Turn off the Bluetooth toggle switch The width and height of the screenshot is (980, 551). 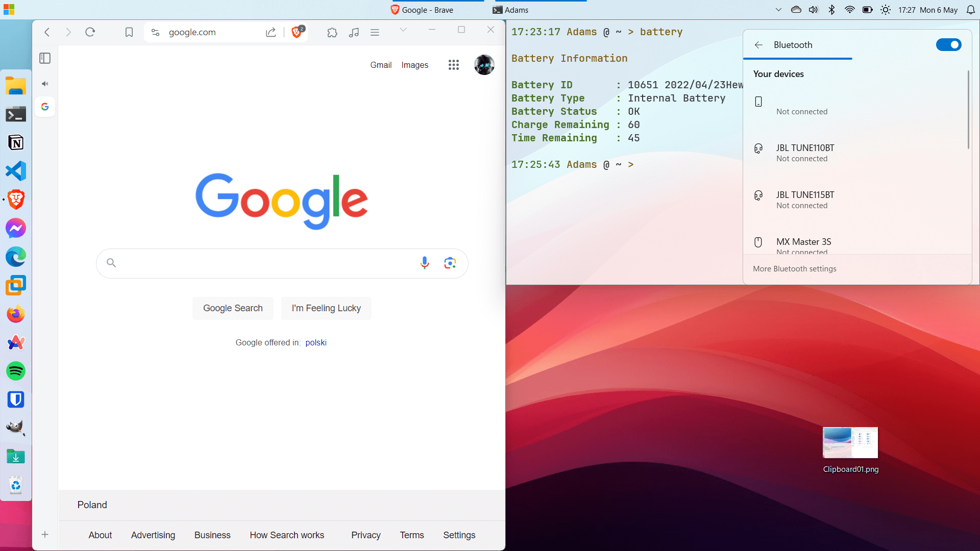point(948,45)
